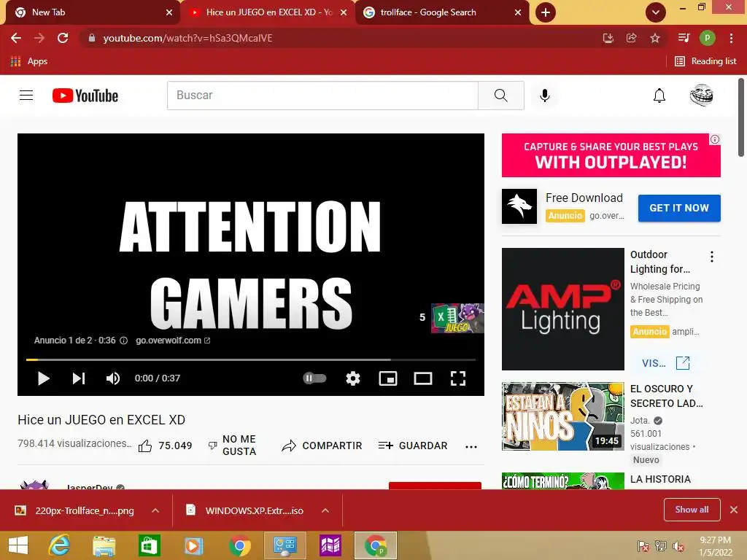Select the Hice un JUEGO en EXCEL XD tab
Image resolution: width=747 pixels, height=560 pixels.
point(268,12)
